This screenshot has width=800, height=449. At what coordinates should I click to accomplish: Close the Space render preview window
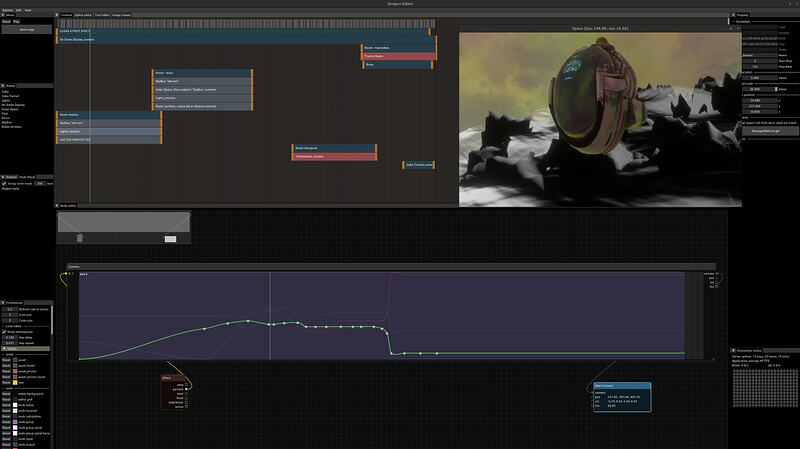tap(738, 29)
